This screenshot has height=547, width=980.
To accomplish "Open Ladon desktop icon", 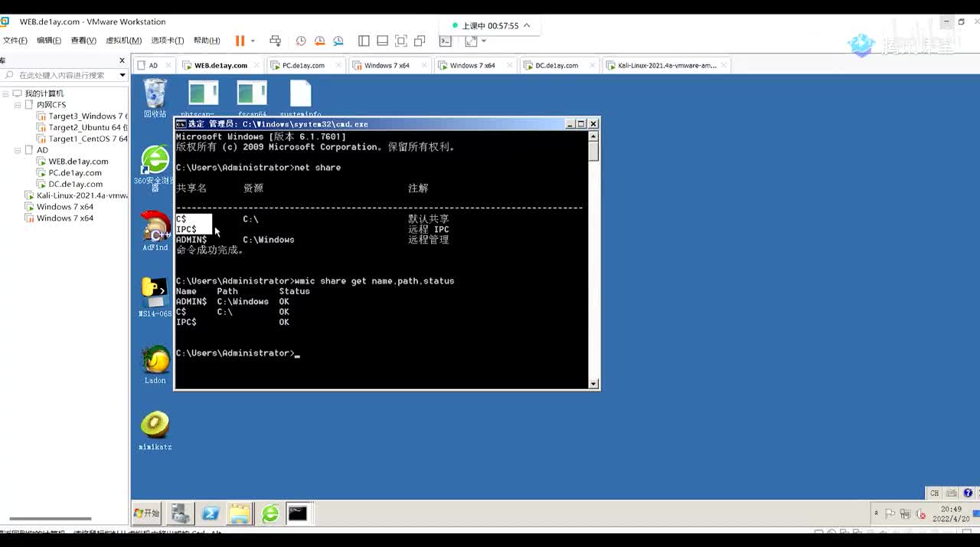I will [155, 365].
